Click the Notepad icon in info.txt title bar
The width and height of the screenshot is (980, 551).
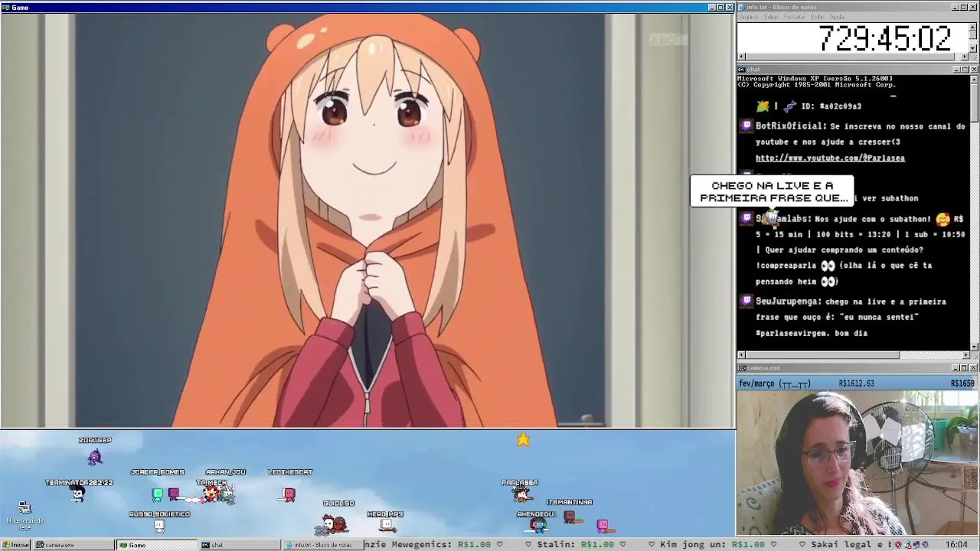click(x=742, y=7)
